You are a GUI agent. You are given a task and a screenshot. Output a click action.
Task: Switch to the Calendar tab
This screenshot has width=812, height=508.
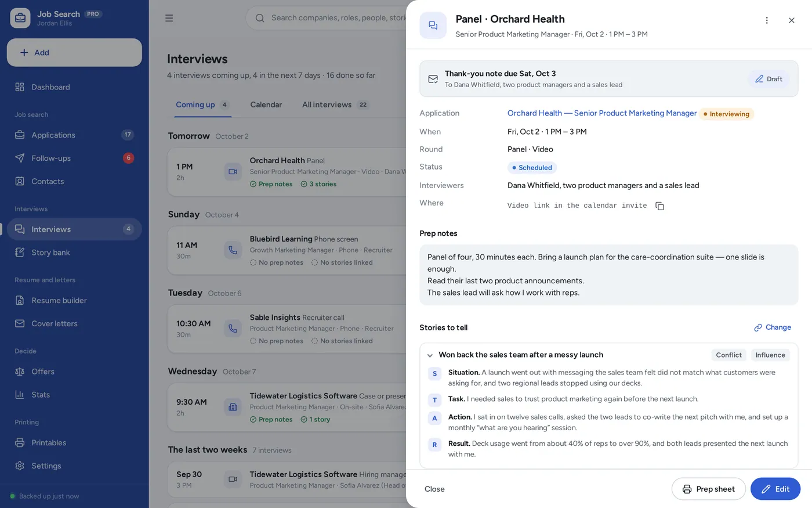[x=266, y=105]
